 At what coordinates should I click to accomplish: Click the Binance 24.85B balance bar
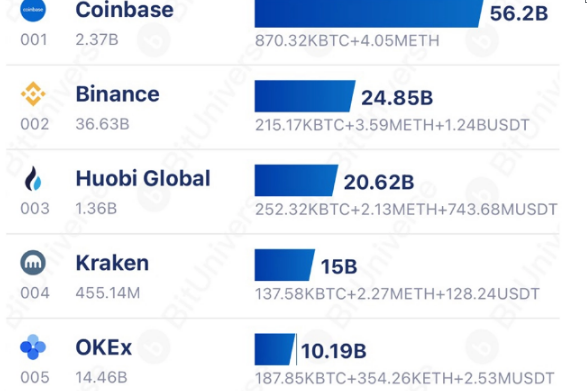pyautogui.click(x=305, y=96)
